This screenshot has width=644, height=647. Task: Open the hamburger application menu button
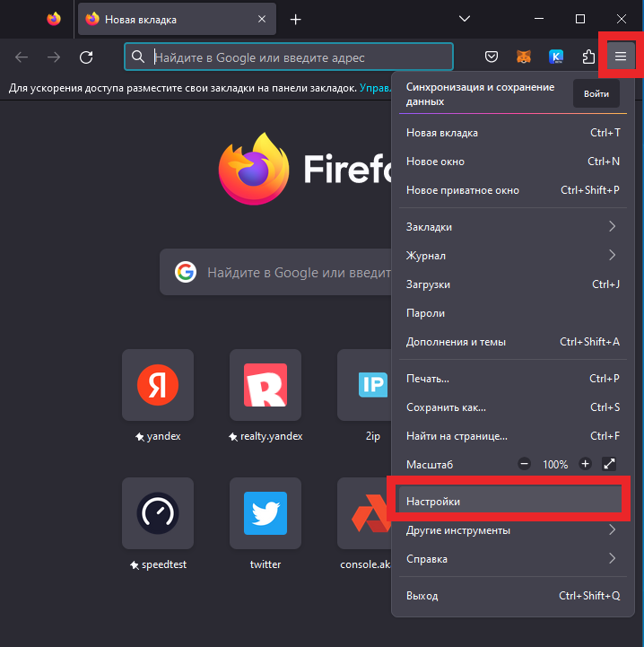(621, 57)
